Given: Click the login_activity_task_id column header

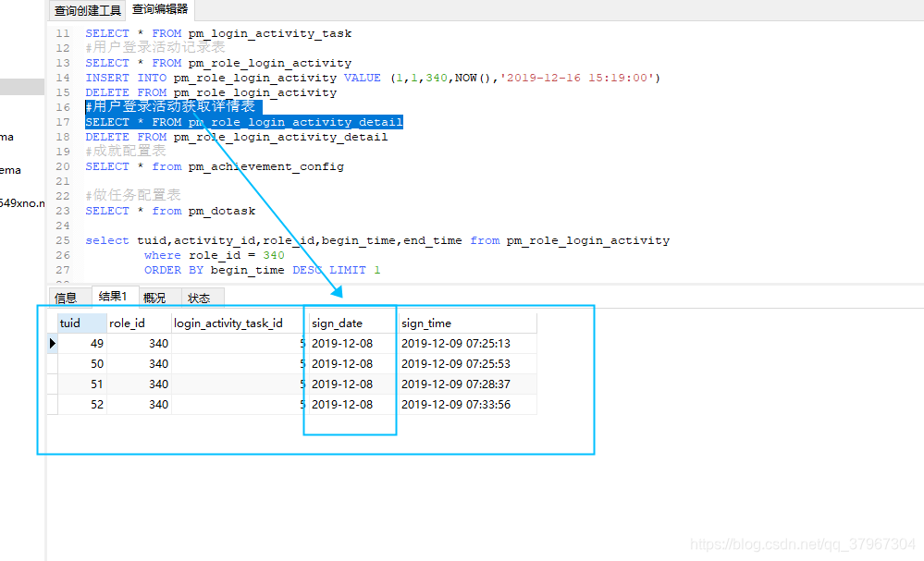Looking at the screenshot, I should tap(238, 323).
